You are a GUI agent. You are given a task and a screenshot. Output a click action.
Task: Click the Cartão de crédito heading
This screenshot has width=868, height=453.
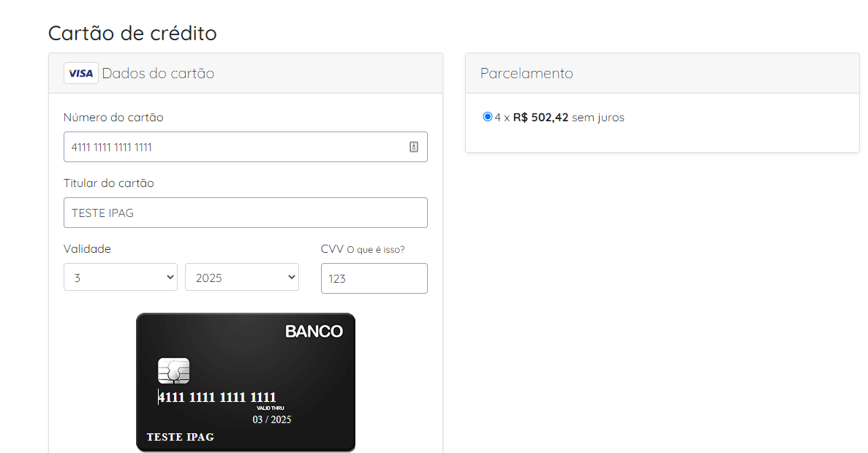[132, 33]
